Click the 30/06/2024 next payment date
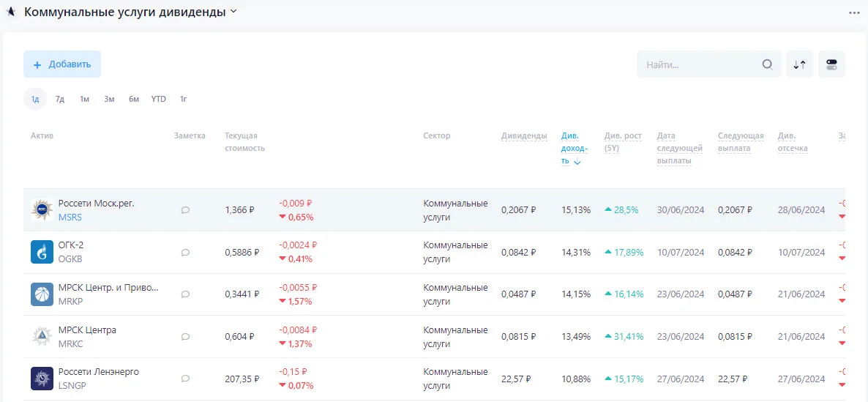 681,210
